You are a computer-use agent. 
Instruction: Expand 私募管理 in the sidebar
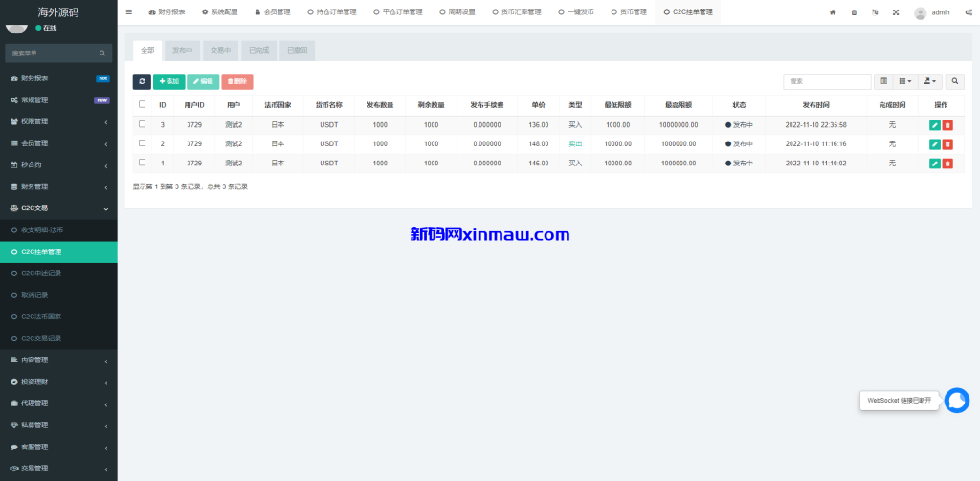point(58,425)
